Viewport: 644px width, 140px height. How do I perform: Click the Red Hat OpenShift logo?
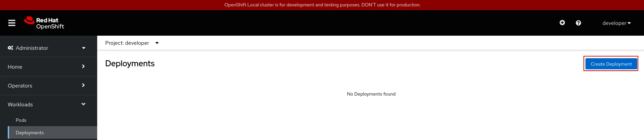[44, 23]
